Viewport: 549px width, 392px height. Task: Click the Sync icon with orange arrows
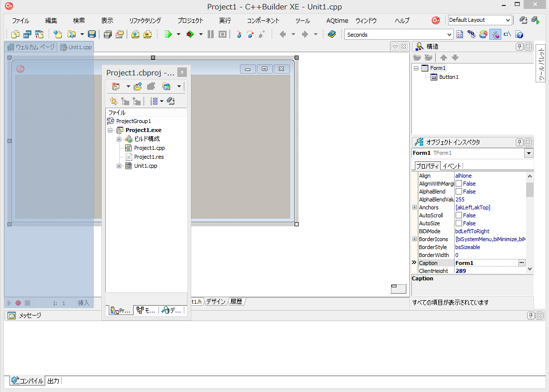coord(114,101)
